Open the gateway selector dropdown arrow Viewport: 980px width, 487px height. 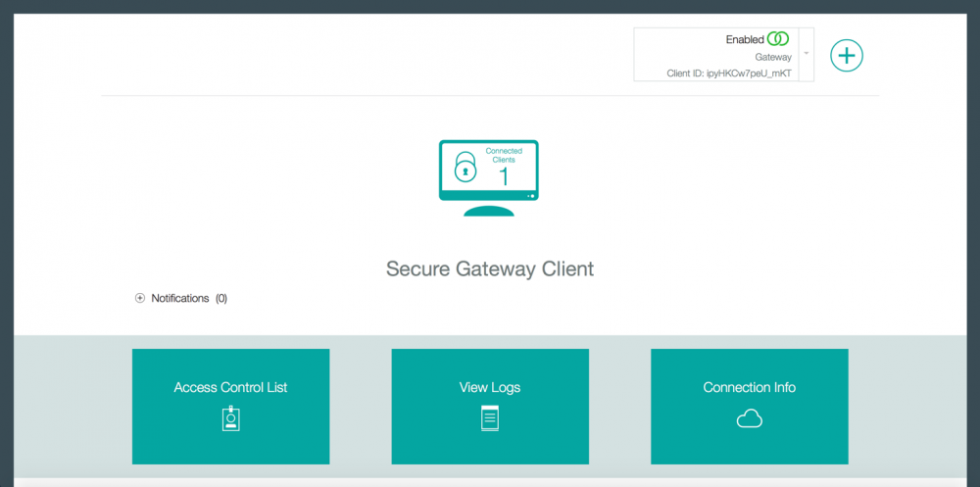coord(807,54)
